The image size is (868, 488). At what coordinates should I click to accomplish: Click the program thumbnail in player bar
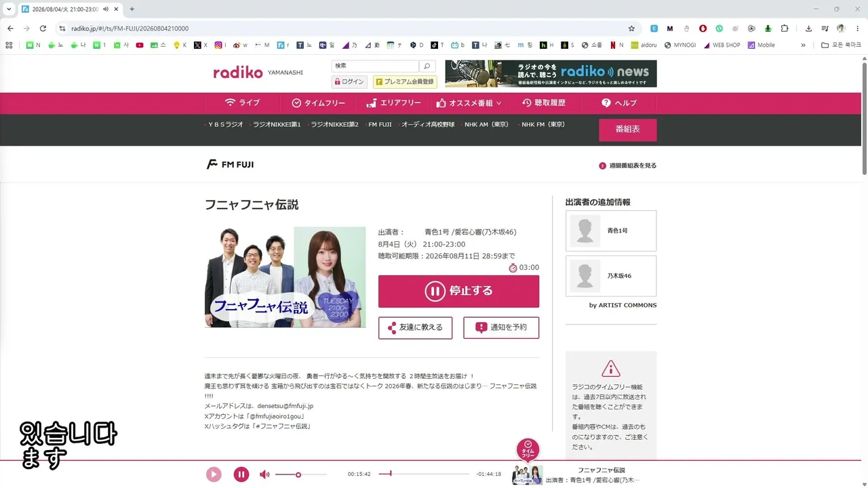[527, 475]
